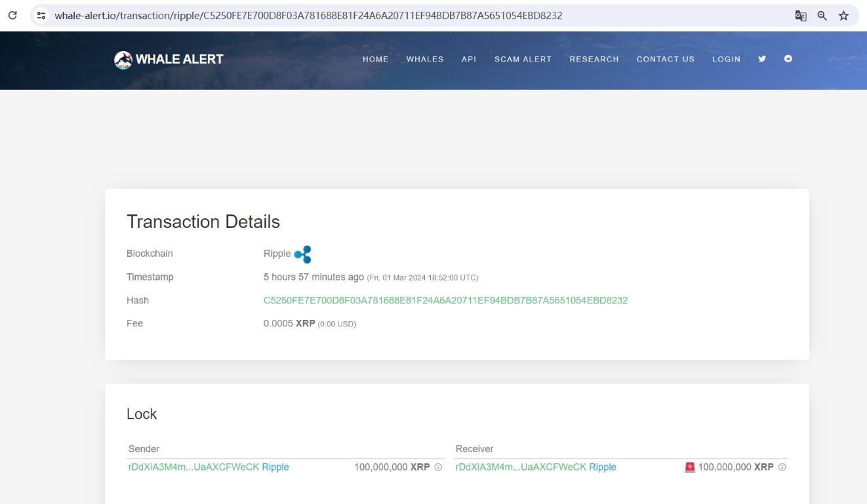867x504 pixels.
Task: Bookmark this page with the star icon
Action: pyautogui.click(x=843, y=15)
